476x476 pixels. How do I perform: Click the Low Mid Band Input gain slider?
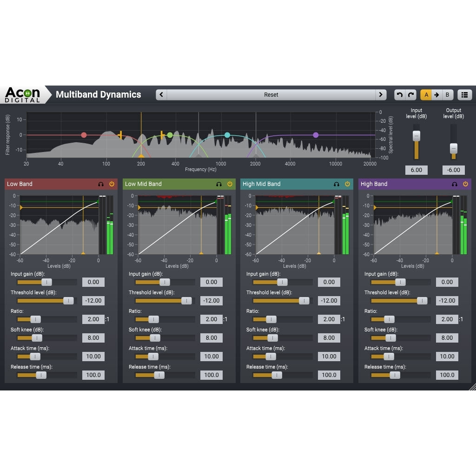click(x=165, y=282)
